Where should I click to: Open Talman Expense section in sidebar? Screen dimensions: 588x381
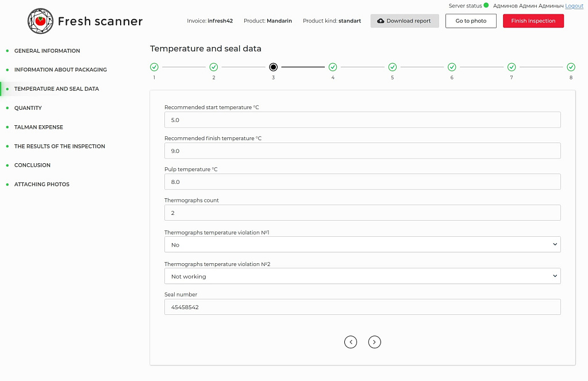39,127
